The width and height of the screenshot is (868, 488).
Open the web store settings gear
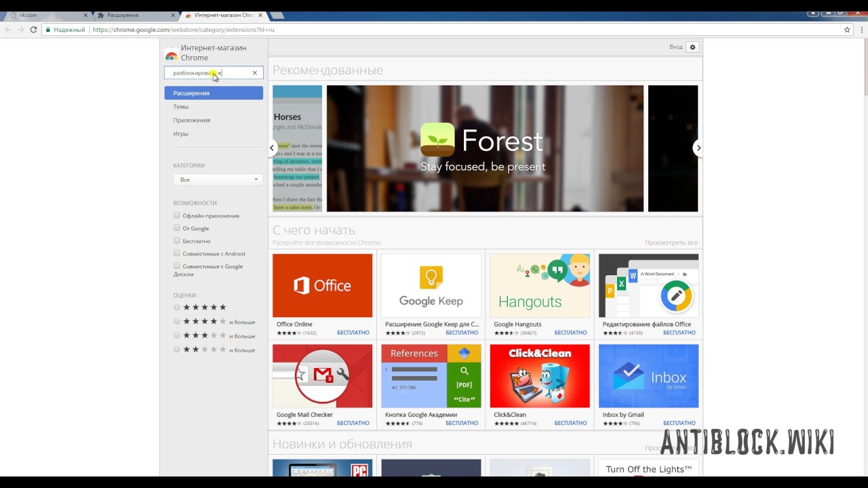click(x=692, y=47)
